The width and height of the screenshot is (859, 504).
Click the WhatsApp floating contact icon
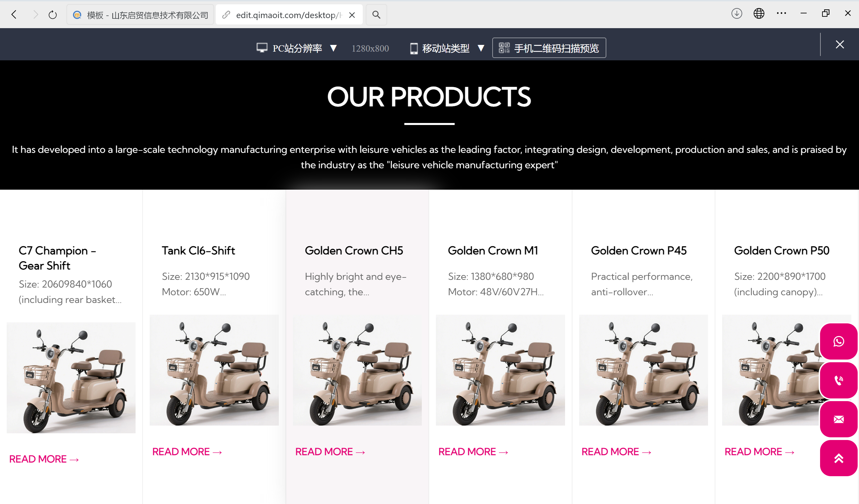tap(839, 341)
